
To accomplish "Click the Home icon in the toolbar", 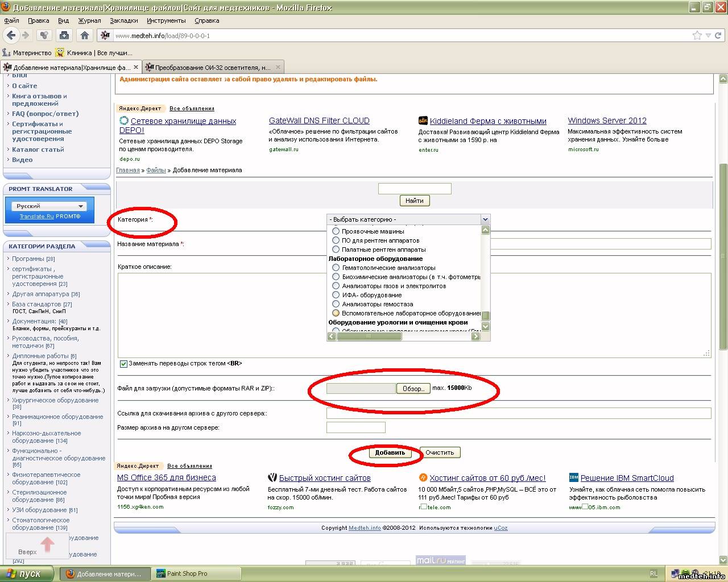I will pos(85,35).
